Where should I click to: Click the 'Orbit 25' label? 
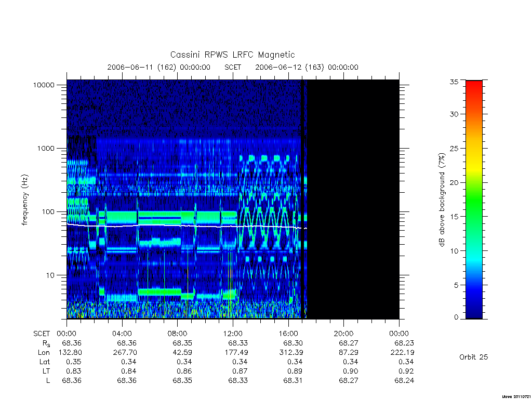click(x=474, y=357)
